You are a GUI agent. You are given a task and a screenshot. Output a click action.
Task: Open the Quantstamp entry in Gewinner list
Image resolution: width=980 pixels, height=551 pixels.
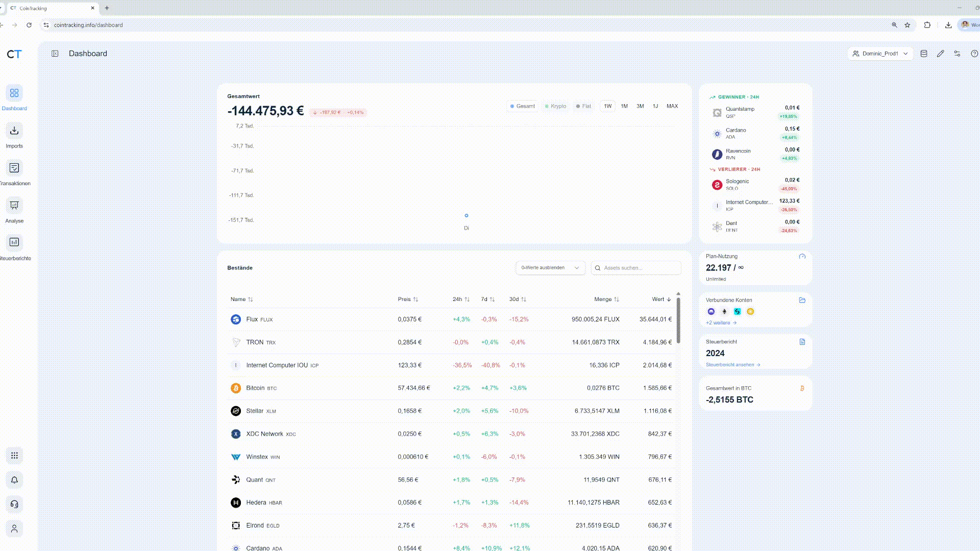tap(755, 112)
